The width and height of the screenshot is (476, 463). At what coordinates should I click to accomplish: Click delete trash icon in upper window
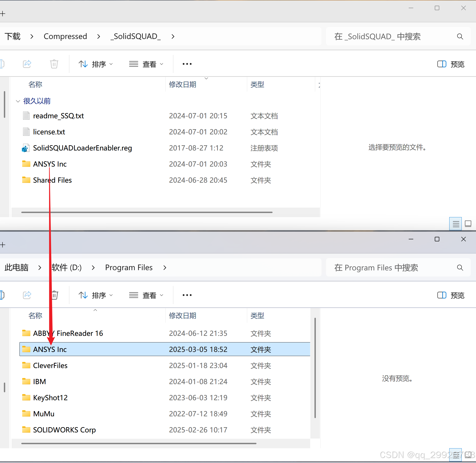click(54, 64)
